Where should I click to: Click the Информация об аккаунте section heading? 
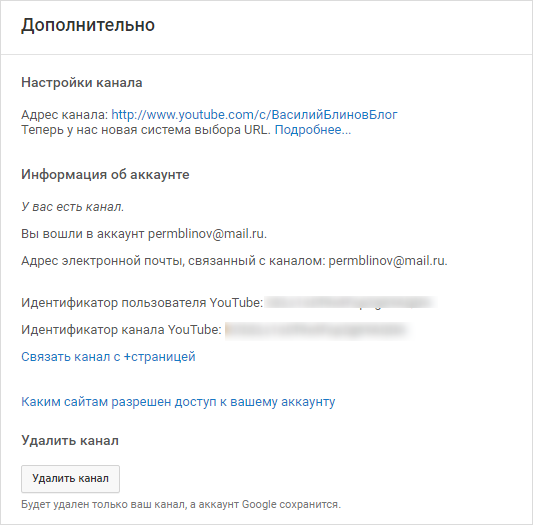pyautogui.click(x=105, y=174)
